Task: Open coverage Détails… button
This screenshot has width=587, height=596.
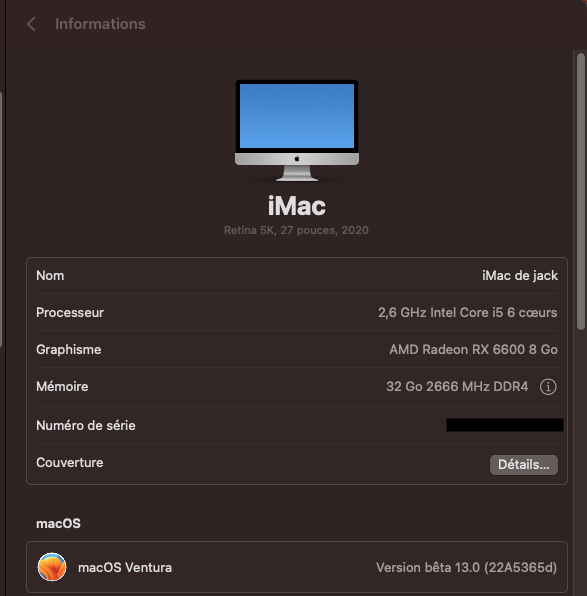Action: [x=524, y=464]
